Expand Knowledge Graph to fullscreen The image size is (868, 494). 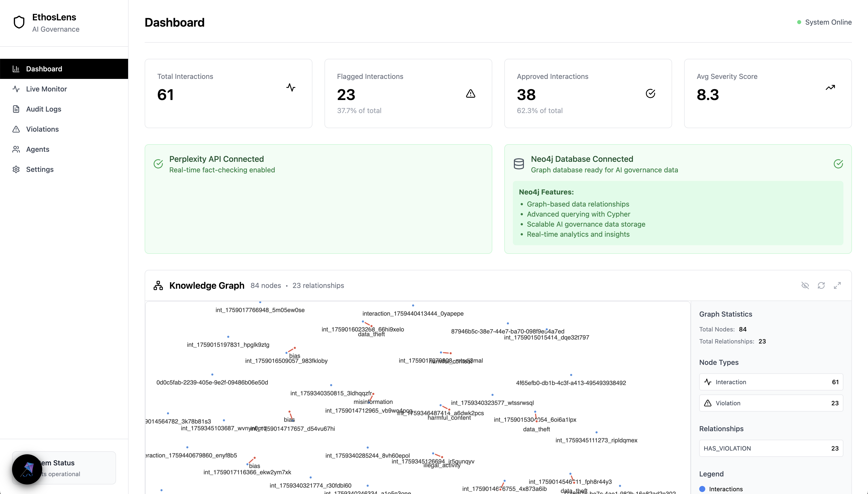click(837, 285)
